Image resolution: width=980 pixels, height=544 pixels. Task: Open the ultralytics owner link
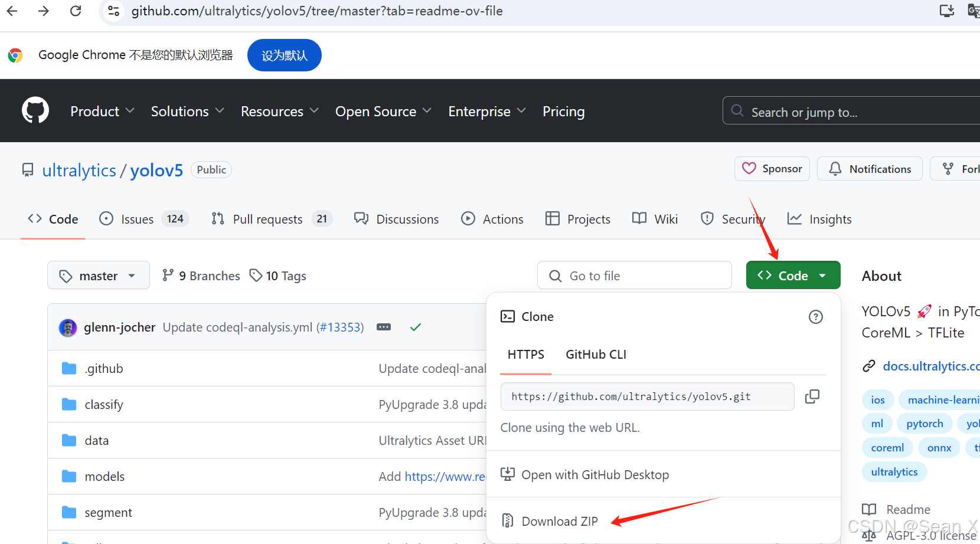[x=79, y=170]
